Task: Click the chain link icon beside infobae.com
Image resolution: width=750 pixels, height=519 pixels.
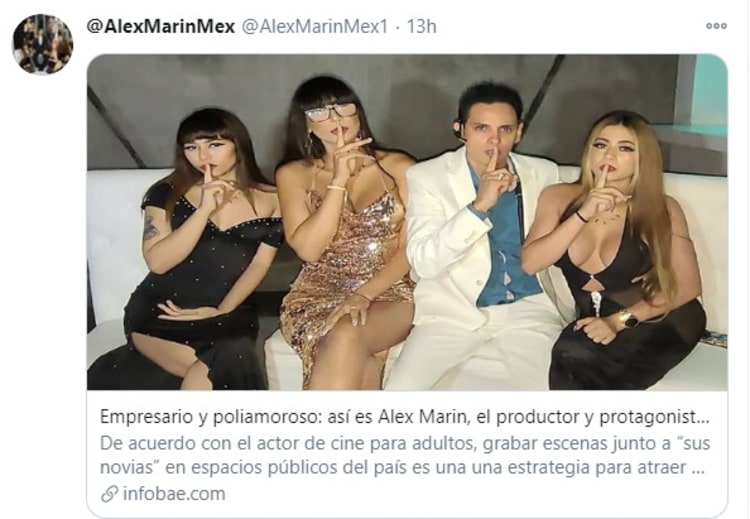Action: click(x=110, y=494)
